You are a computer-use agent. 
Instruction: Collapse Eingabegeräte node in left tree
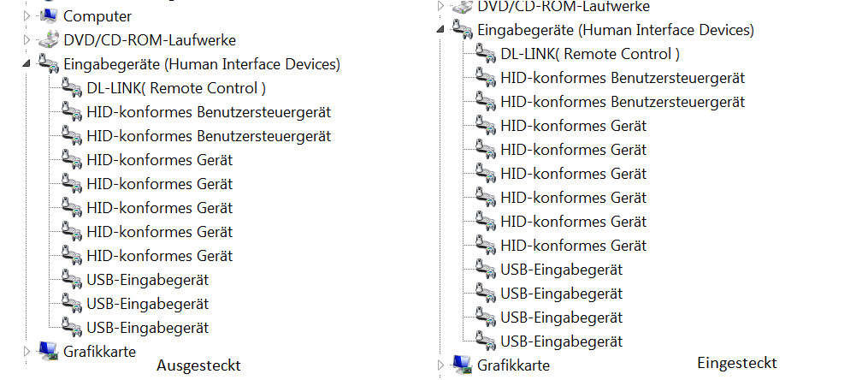(26, 64)
